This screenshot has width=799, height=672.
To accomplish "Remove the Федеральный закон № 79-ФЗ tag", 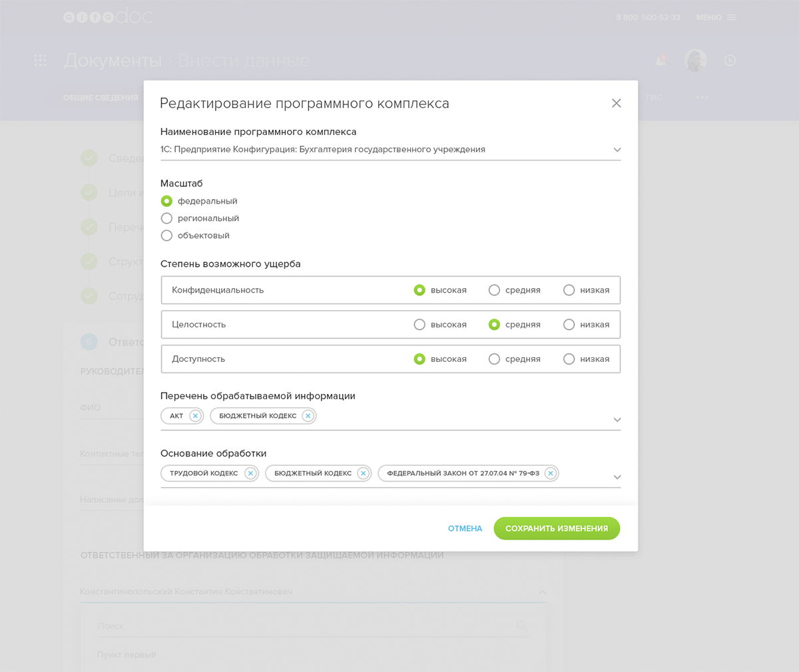I will [x=551, y=474].
